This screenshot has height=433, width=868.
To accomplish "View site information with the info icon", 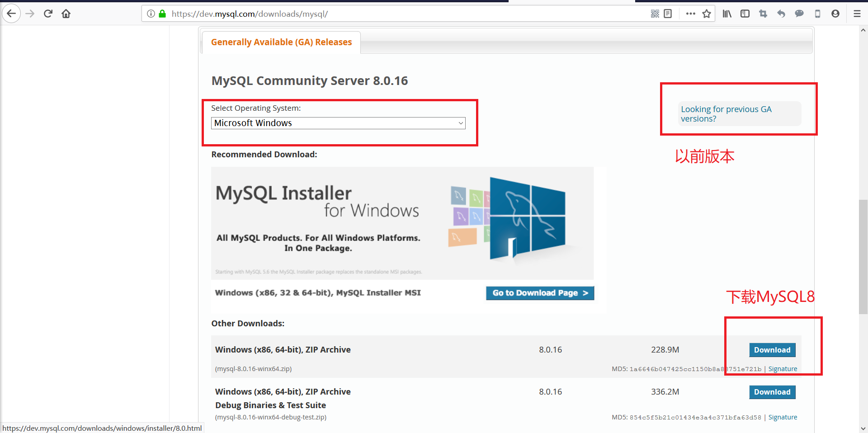I will pyautogui.click(x=151, y=14).
